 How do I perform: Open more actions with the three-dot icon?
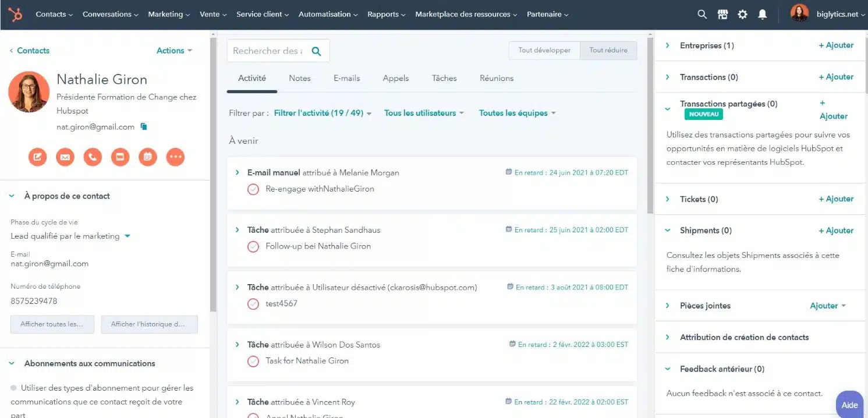(x=175, y=157)
